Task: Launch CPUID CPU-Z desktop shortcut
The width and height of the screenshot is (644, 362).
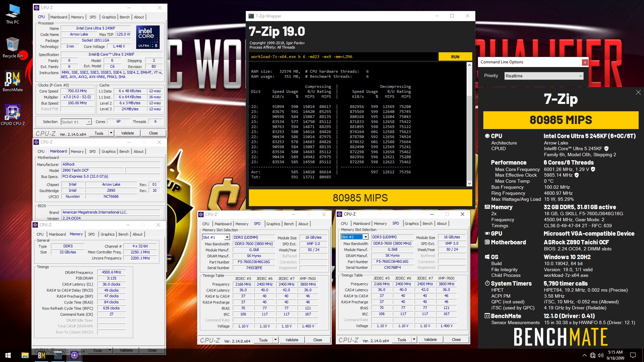Action: [12, 115]
